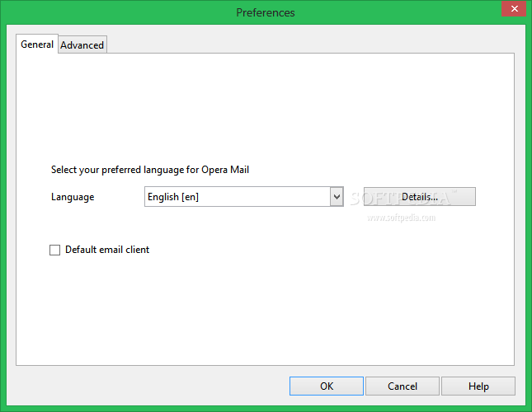Confirm preferences with OK
532x412 pixels.
point(327,386)
